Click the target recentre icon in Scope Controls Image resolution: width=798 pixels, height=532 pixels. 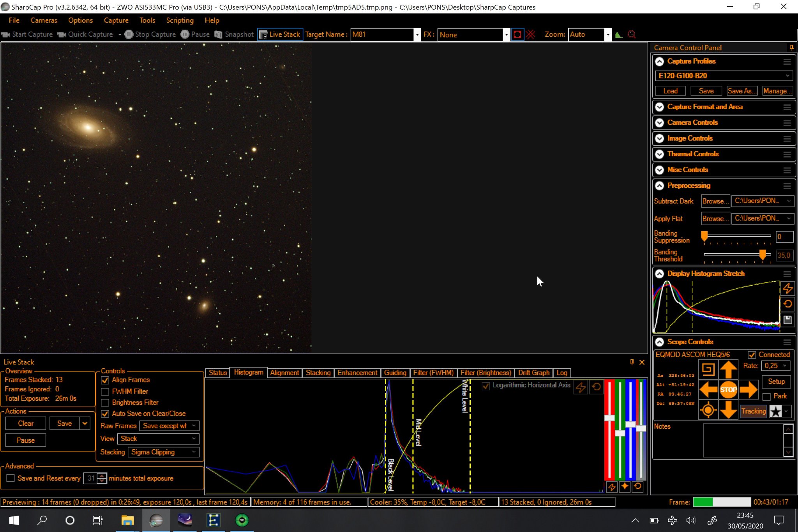tap(708, 410)
